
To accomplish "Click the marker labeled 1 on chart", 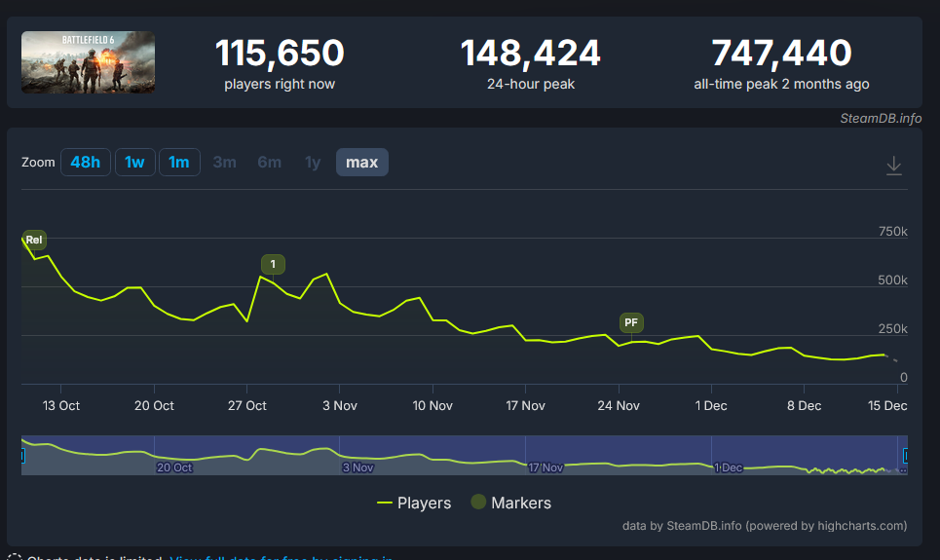I will (x=273, y=264).
